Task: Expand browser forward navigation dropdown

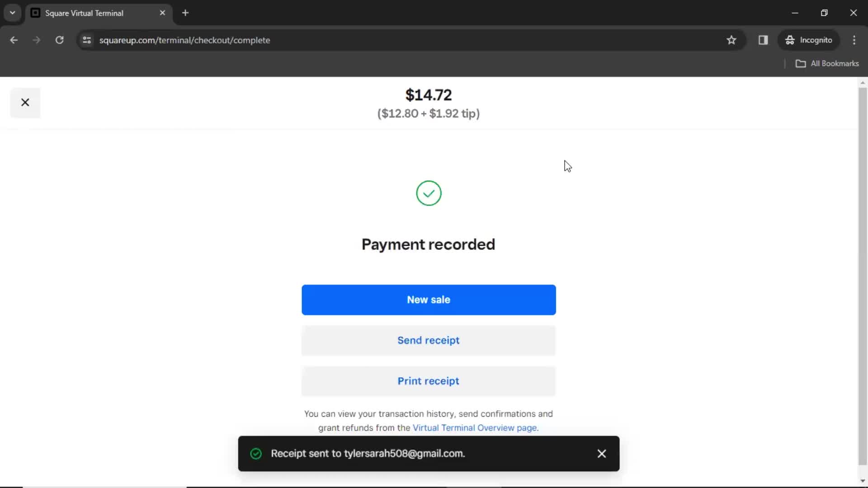Action: (x=36, y=40)
